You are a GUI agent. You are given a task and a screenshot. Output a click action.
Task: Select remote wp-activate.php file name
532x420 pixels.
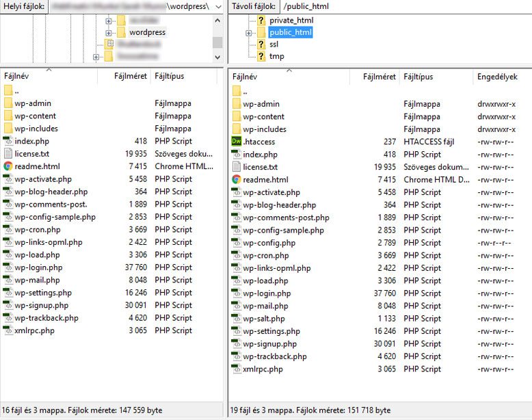pos(271,192)
